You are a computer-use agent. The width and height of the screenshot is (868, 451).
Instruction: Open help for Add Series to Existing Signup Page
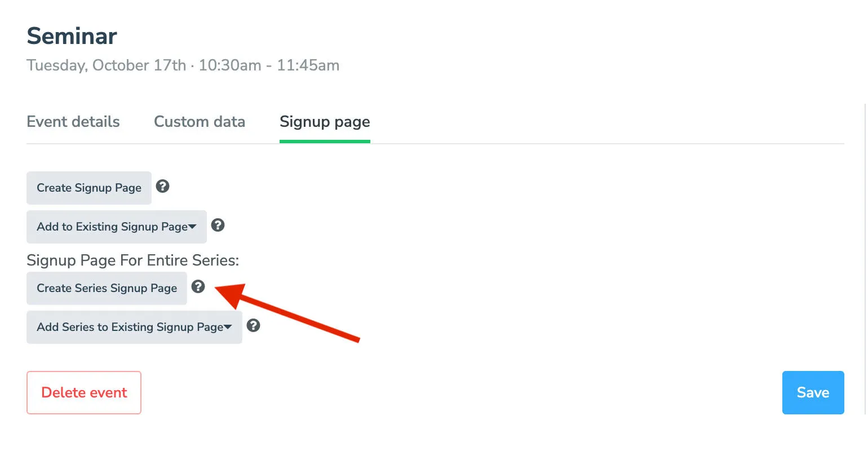(x=253, y=325)
